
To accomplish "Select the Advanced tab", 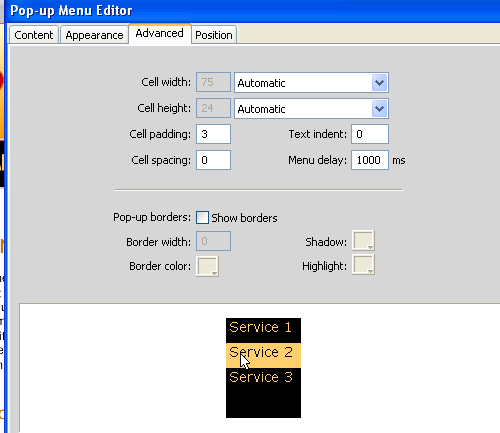I will point(160,33).
